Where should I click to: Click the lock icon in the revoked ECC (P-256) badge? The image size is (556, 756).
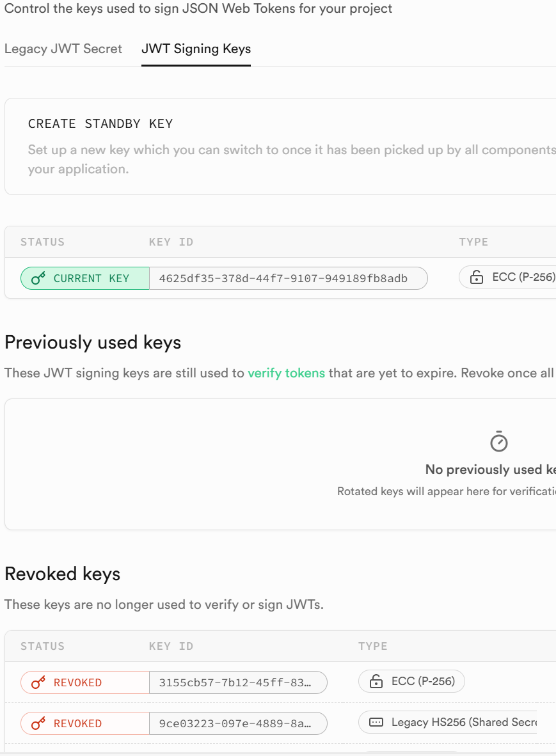coord(376,682)
